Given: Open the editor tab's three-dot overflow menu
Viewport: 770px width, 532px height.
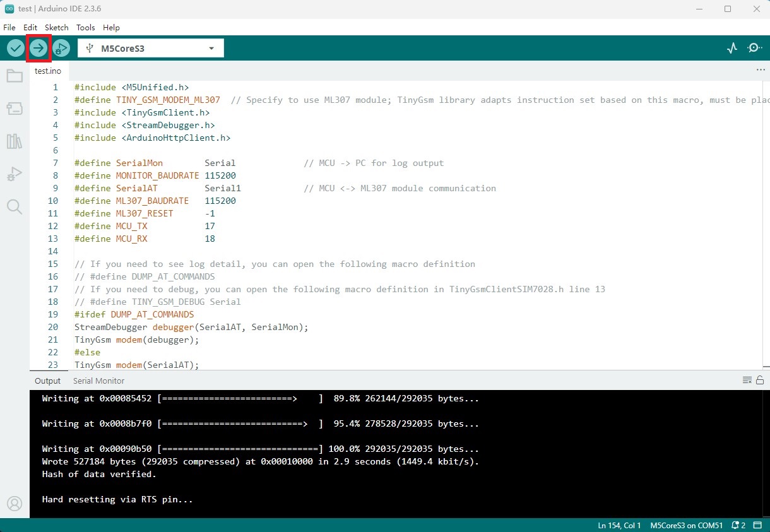Looking at the screenshot, I should point(760,71).
